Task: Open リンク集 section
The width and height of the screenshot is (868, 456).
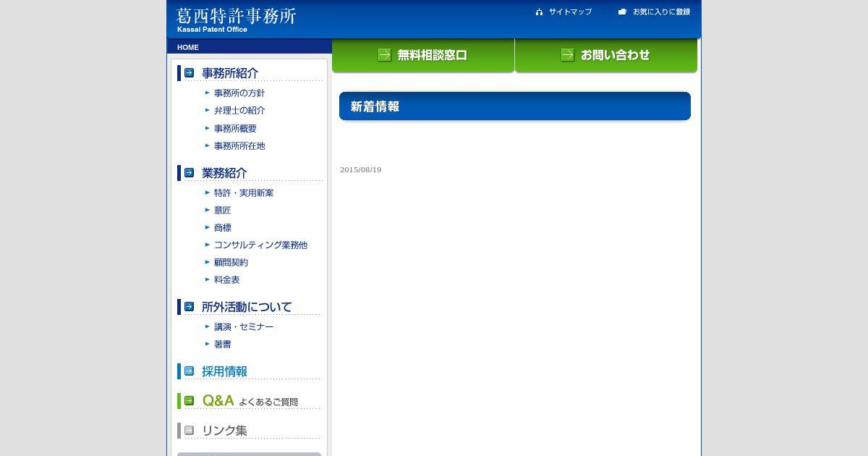Action: (224, 431)
